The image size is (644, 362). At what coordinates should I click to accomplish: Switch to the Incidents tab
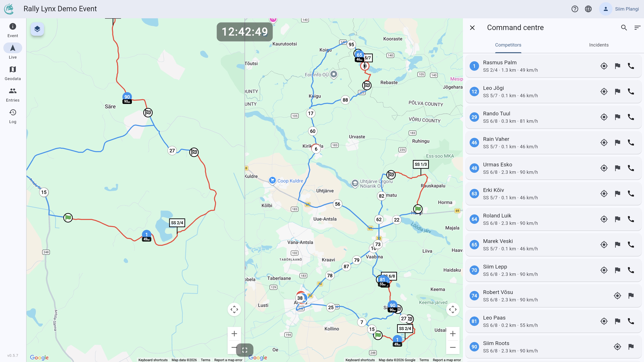point(599,45)
